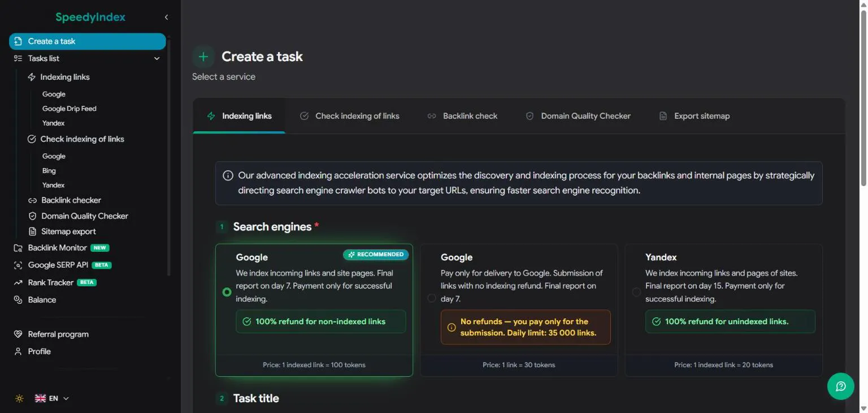Click the info icon in description banner
This screenshot has height=413, width=868.
point(228,176)
